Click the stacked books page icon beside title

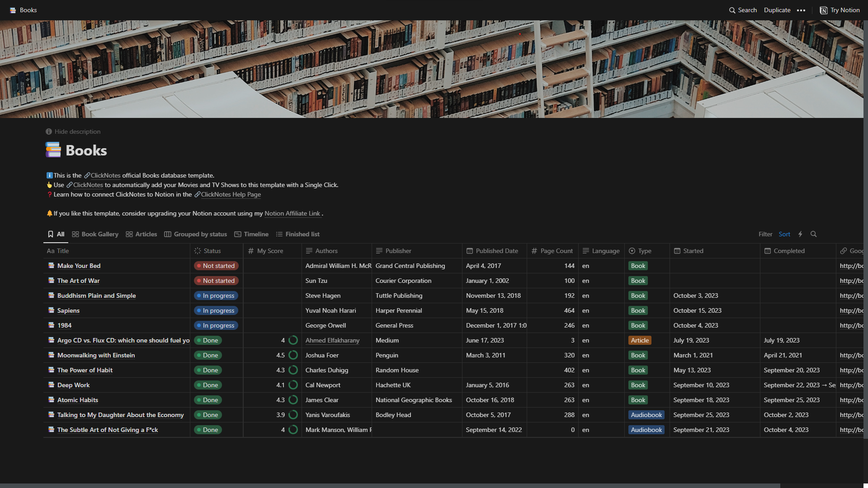tap(53, 150)
